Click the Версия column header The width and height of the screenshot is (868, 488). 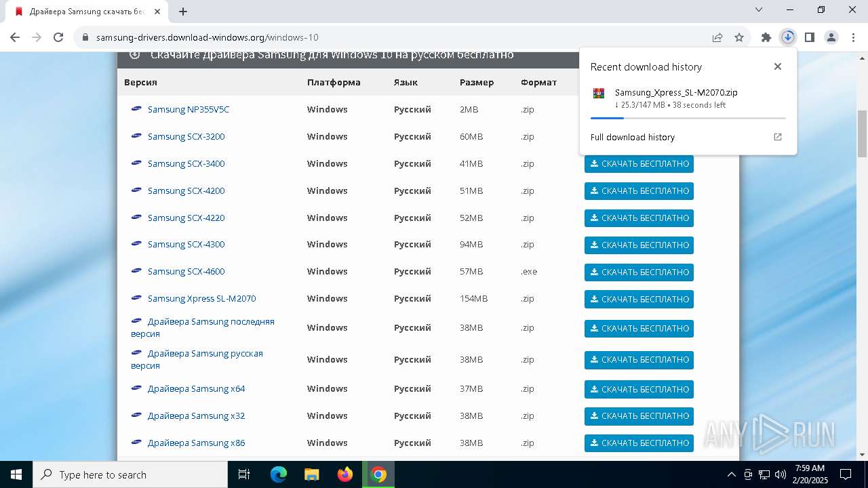click(140, 82)
